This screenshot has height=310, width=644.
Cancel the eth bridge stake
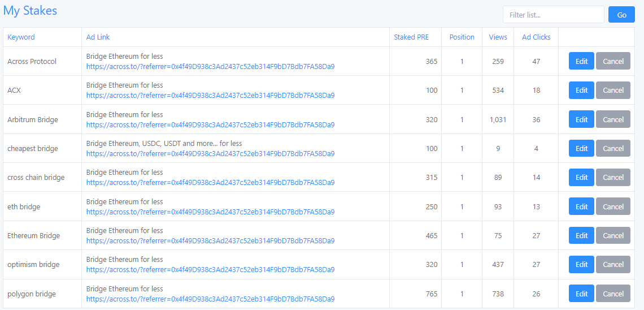coord(613,206)
